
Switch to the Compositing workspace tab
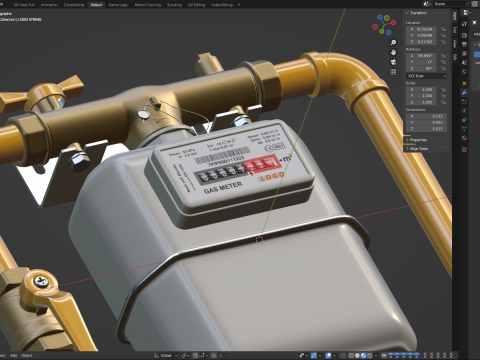click(74, 5)
